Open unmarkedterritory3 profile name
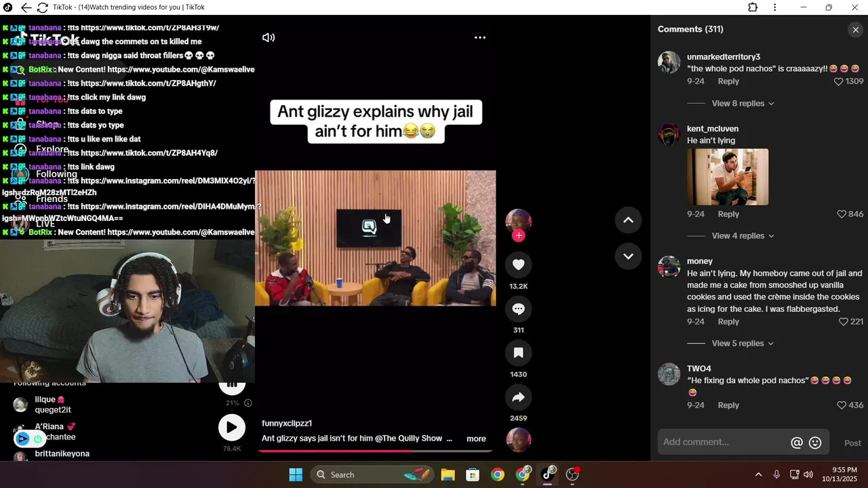The width and height of the screenshot is (868, 488). 724,57
